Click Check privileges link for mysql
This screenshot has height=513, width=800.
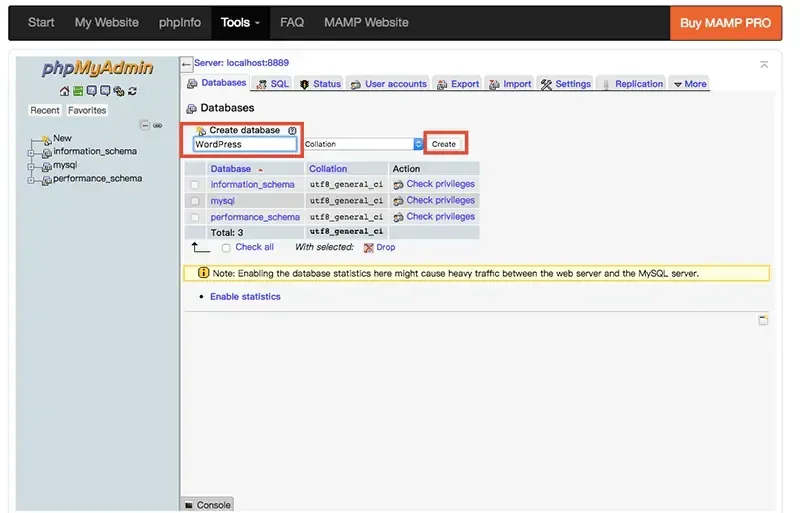[x=440, y=200]
